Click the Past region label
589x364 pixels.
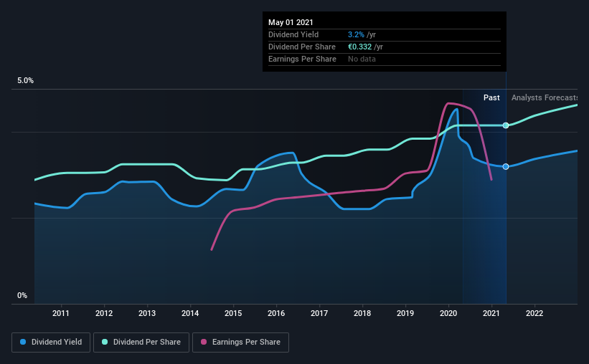pos(491,98)
